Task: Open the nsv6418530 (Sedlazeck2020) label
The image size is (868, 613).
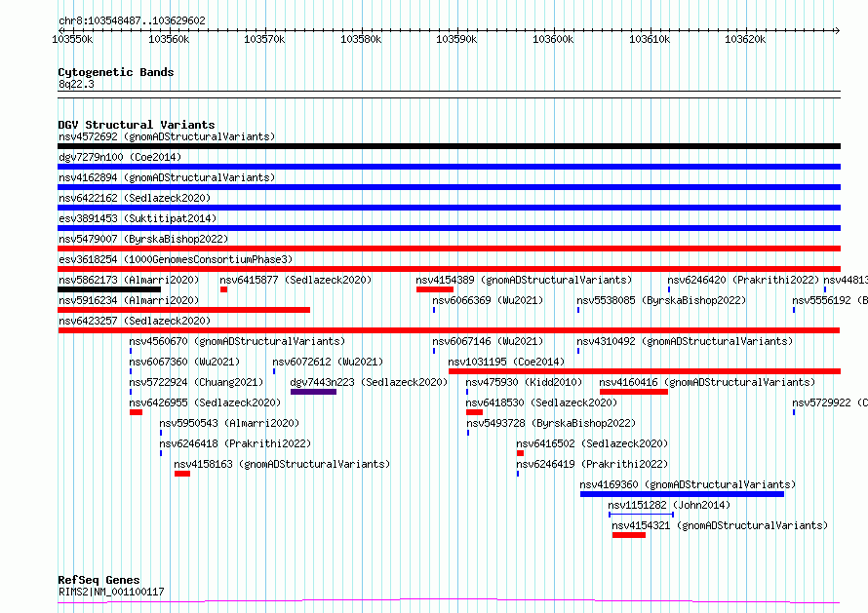Action: point(541,402)
